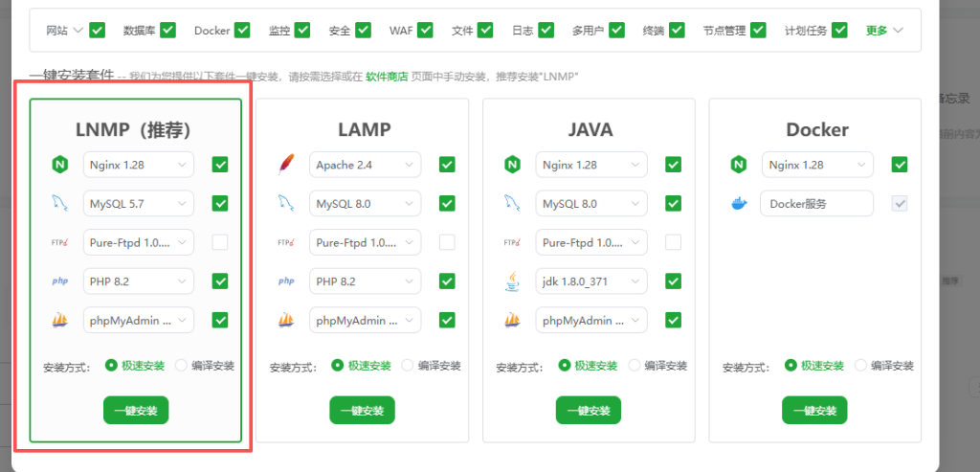Click the phpMyAdmin sailboat icon in LNMP card
The image size is (980, 472).
[60, 320]
